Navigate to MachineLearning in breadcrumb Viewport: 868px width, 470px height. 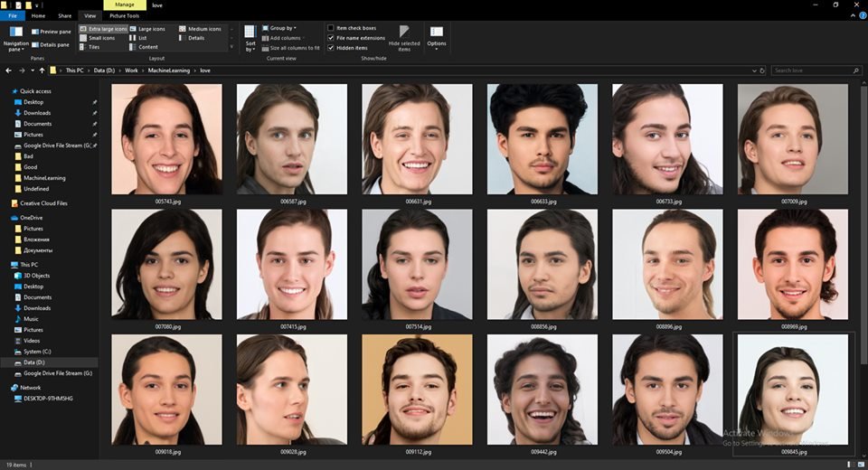coord(168,70)
